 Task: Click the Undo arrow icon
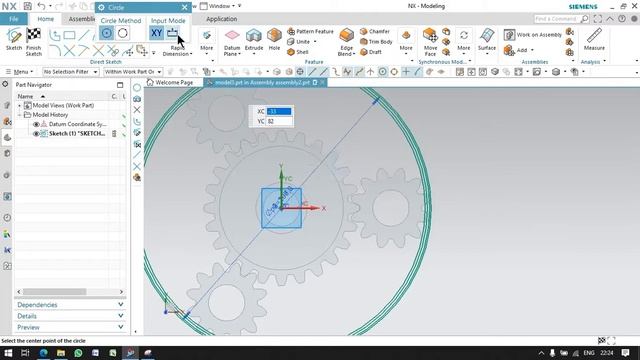point(41,6)
